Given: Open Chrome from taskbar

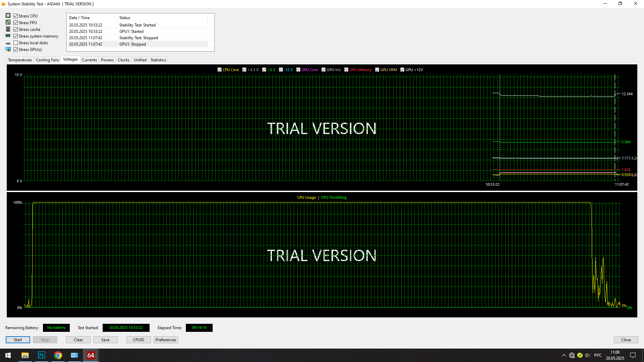Looking at the screenshot, I should coord(58,355).
